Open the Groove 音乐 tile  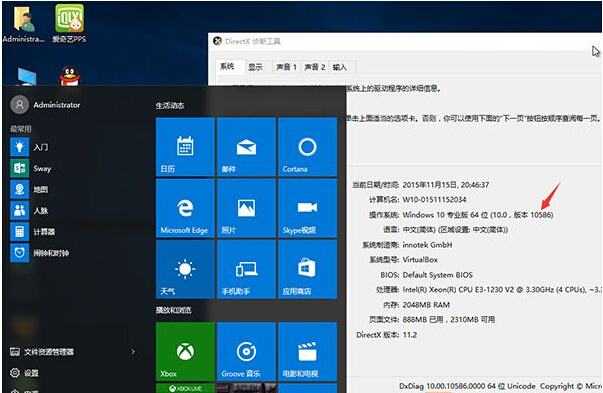[x=246, y=351]
